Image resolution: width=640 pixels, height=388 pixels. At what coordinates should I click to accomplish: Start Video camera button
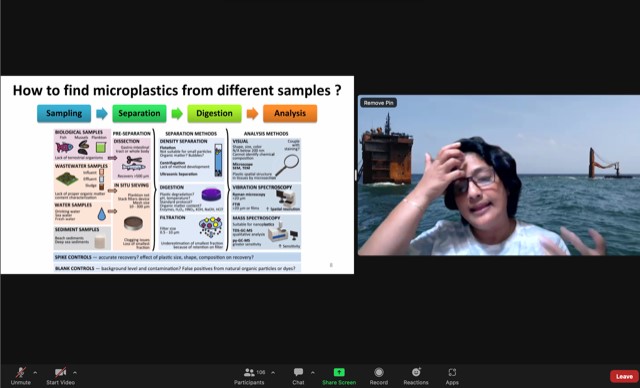coord(60,376)
